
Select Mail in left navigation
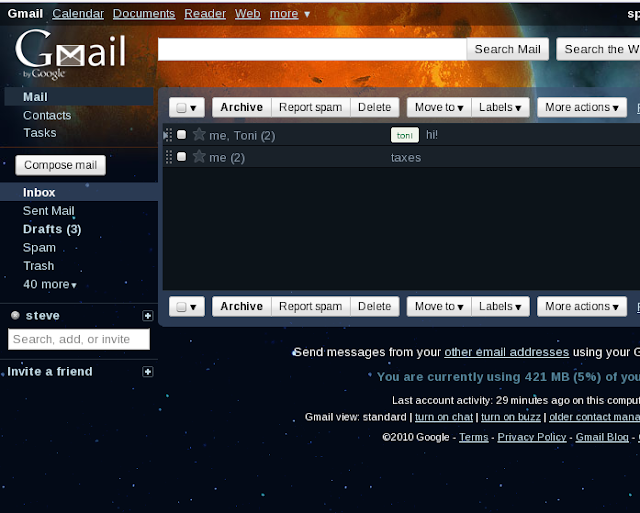[x=36, y=97]
